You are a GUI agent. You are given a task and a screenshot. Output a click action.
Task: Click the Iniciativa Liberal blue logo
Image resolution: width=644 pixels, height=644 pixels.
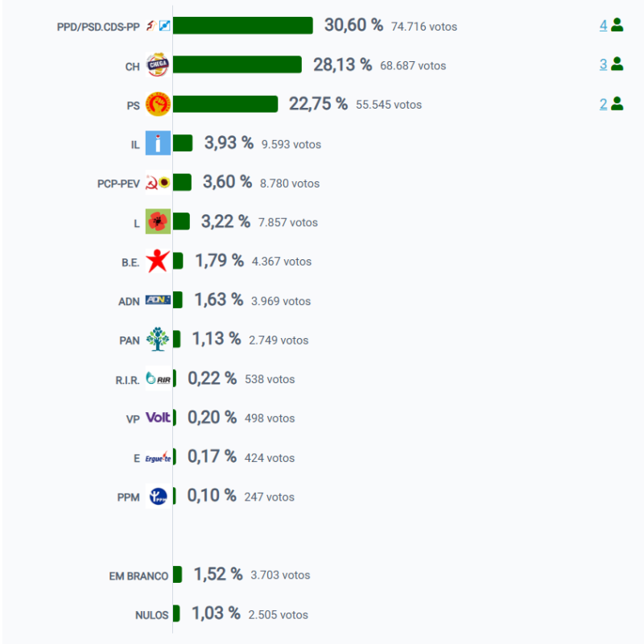[158, 144]
